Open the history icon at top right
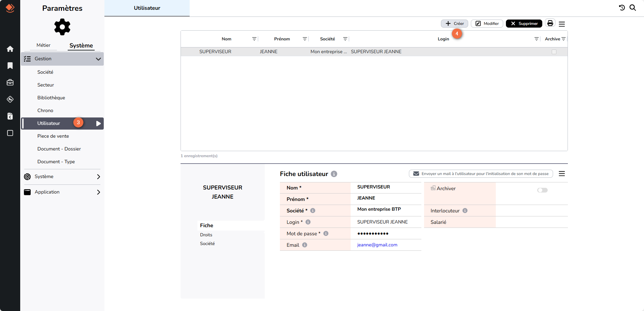Image resolution: width=644 pixels, height=311 pixels. point(622,8)
